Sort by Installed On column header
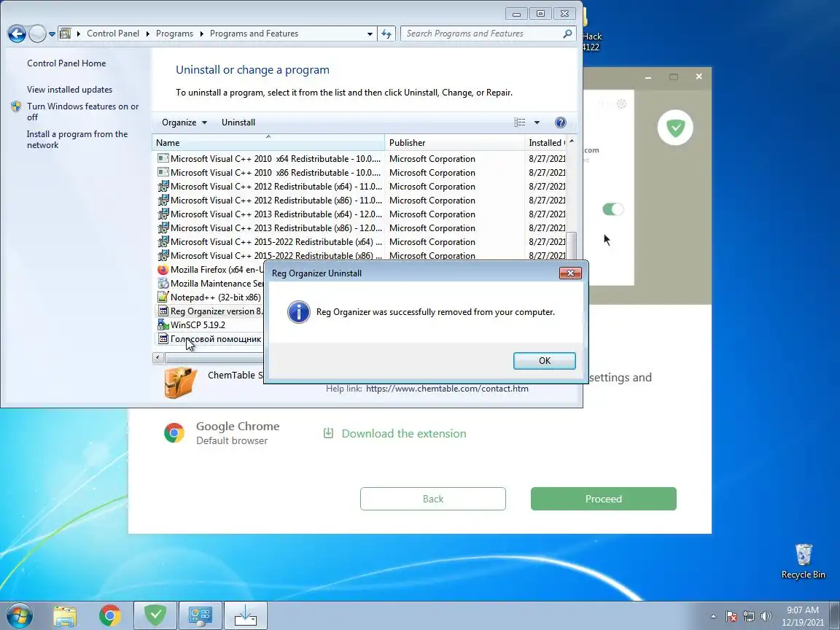 coord(545,142)
